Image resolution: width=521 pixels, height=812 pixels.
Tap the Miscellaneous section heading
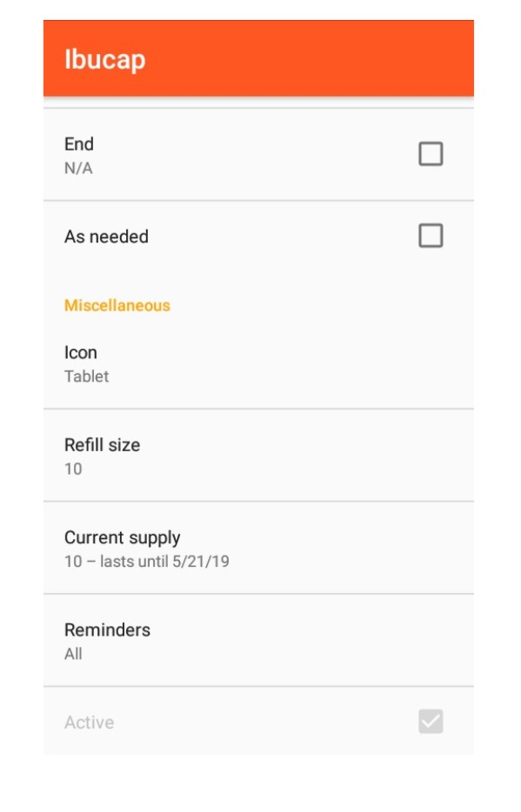[x=117, y=305]
